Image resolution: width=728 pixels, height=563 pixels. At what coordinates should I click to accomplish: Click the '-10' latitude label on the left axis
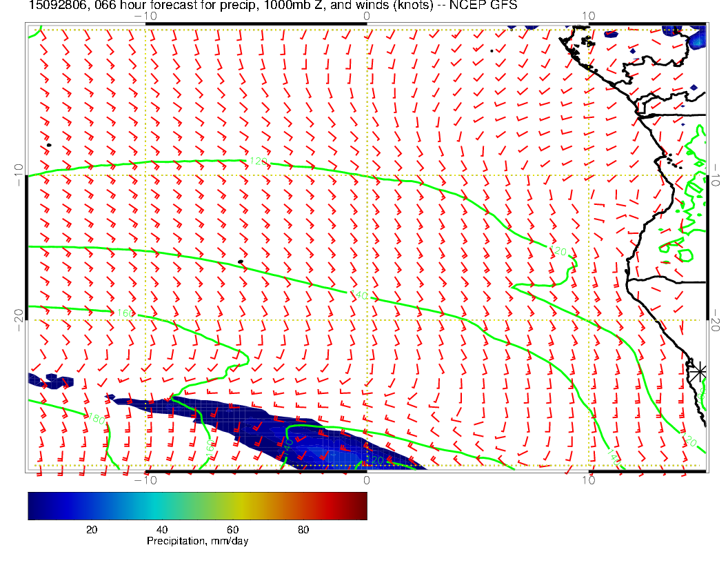19,175
